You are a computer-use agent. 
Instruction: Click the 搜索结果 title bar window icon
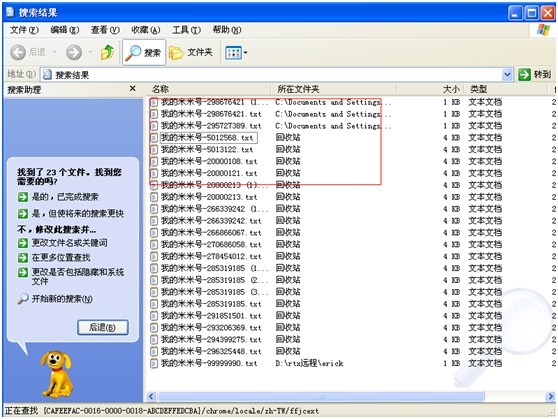click(10, 12)
